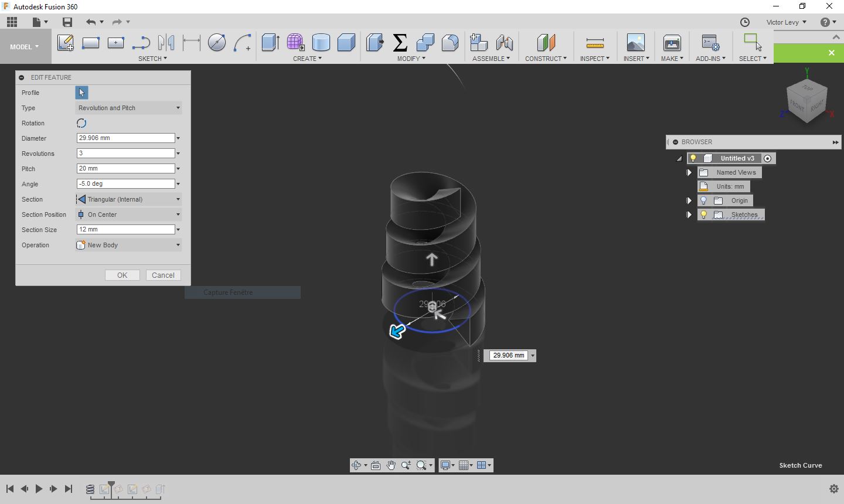Click the timeline position marker
This screenshot has height=504, width=844.
click(111, 485)
